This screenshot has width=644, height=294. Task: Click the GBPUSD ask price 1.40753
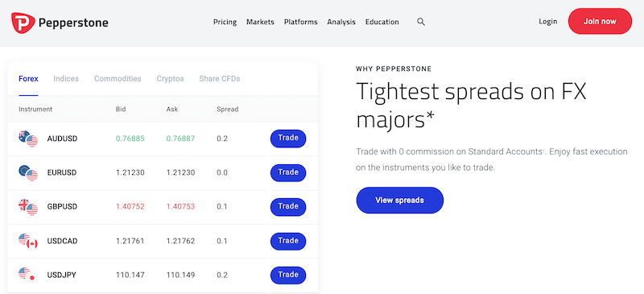(x=180, y=207)
